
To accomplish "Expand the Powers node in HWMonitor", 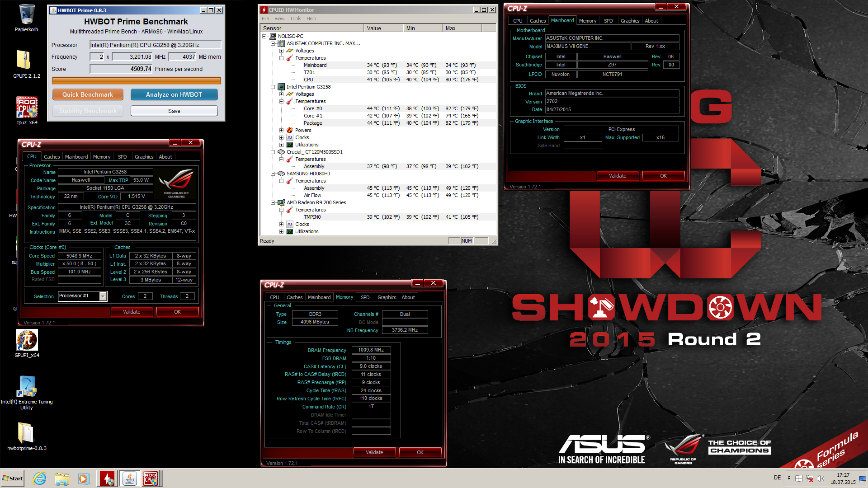I will pos(282,130).
